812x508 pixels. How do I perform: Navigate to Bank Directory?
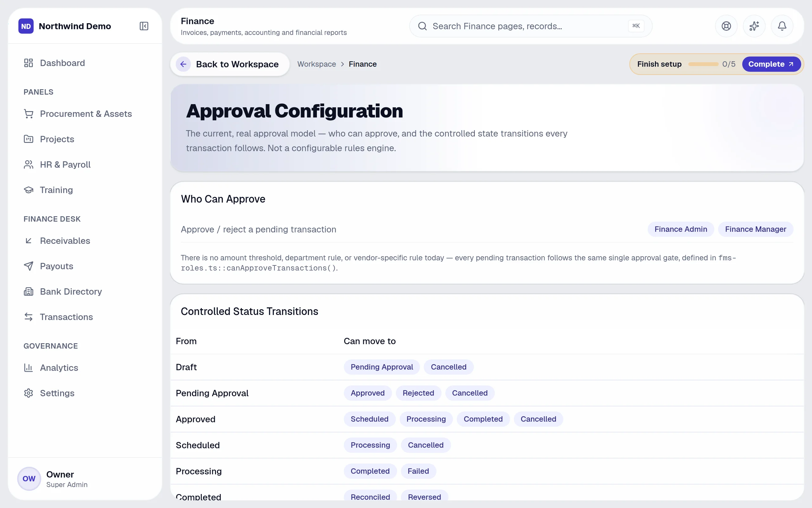[85, 292]
